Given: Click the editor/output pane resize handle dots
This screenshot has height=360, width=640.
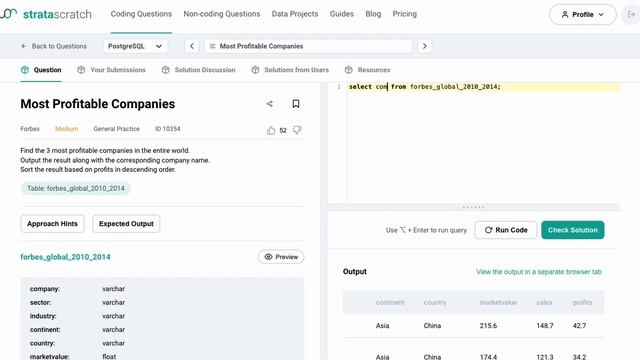Looking at the screenshot, I should pos(473,207).
